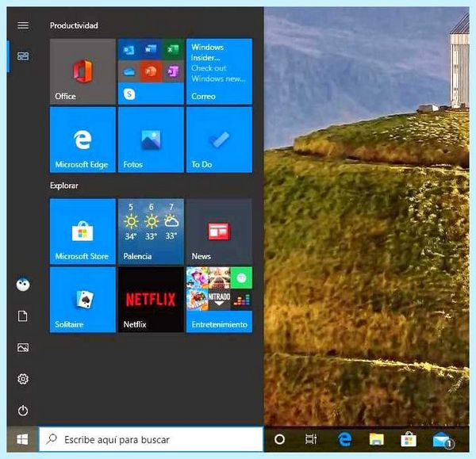Launch PowerPoint from the Office folder tile

[x=151, y=71]
